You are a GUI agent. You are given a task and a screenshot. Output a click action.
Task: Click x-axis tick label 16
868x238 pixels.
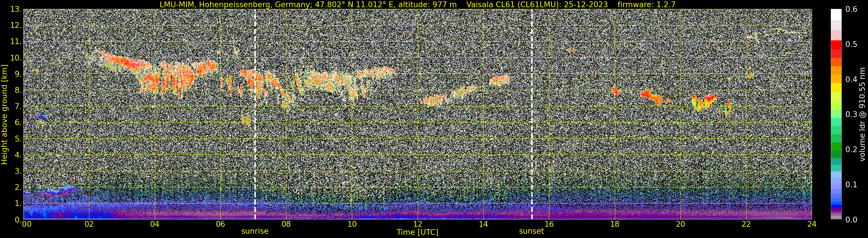pos(549,224)
